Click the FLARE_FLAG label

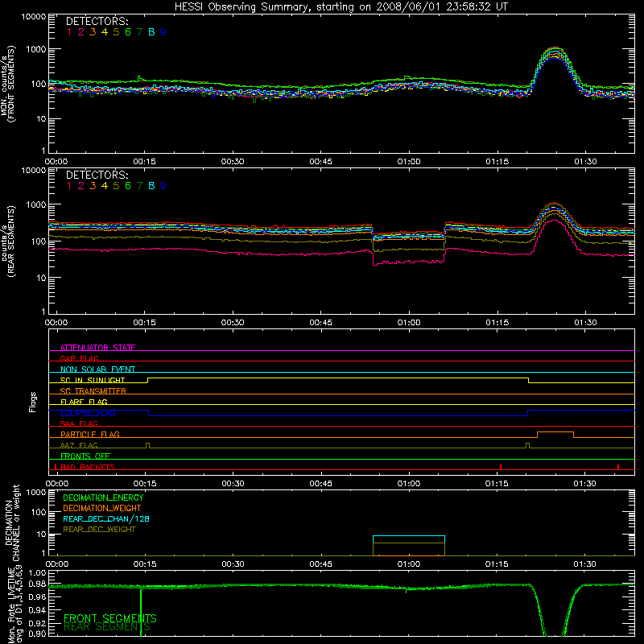point(84,402)
